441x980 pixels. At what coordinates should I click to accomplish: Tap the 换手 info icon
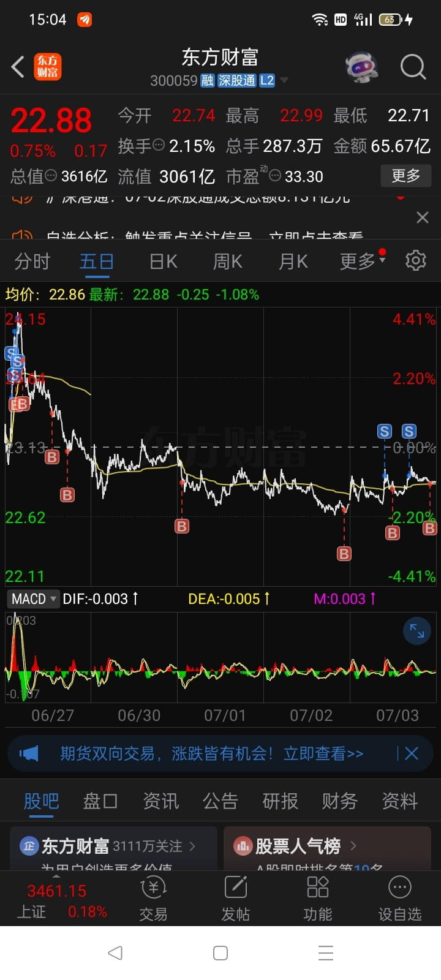[x=159, y=146]
